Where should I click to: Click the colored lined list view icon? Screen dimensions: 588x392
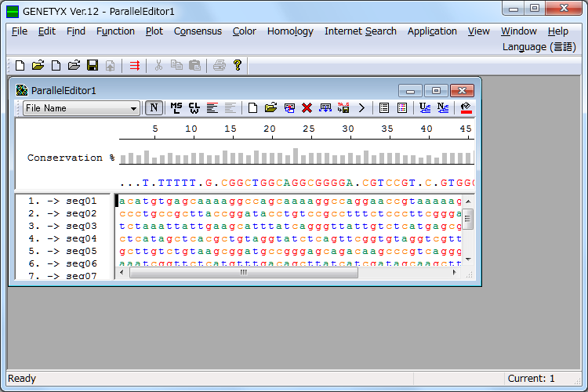point(402,108)
